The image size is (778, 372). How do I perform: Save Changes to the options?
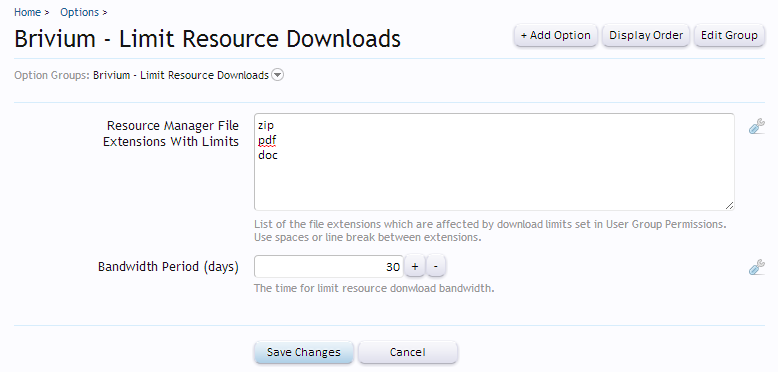point(304,352)
